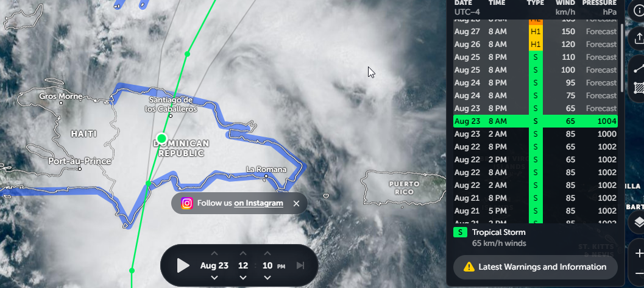Dismiss the Follow us on Instagram banner
The image size is (644, 288).
tap(297, 203)
